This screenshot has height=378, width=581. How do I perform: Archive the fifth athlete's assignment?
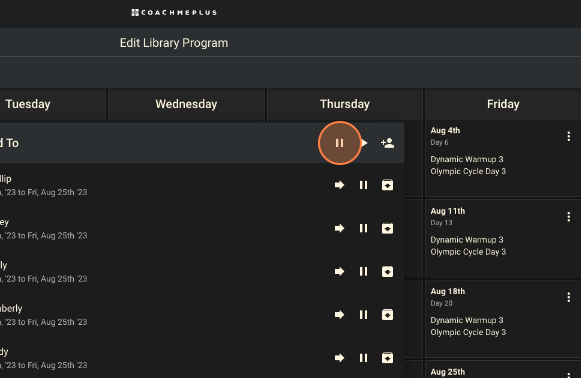click(x=388, y=358)
